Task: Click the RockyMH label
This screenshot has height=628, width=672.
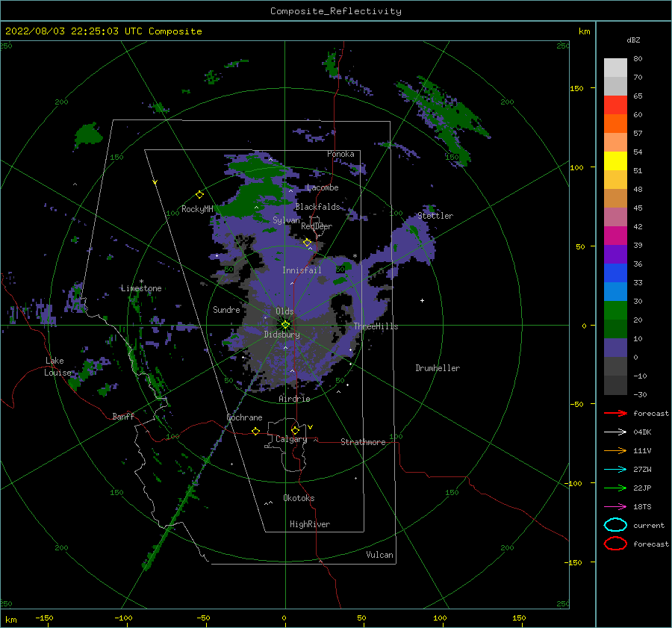Action: (x=197, y=209)
